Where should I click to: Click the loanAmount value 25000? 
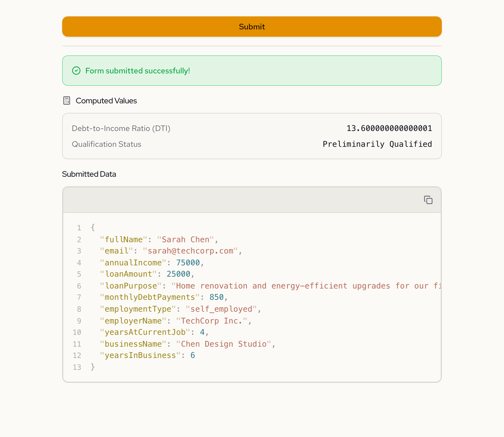[178, 274]
